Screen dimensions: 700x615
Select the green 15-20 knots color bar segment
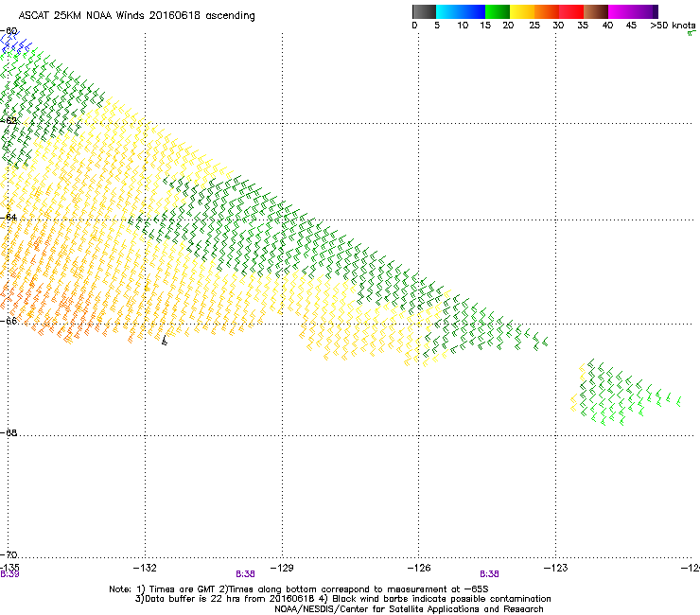pos(498,11)
